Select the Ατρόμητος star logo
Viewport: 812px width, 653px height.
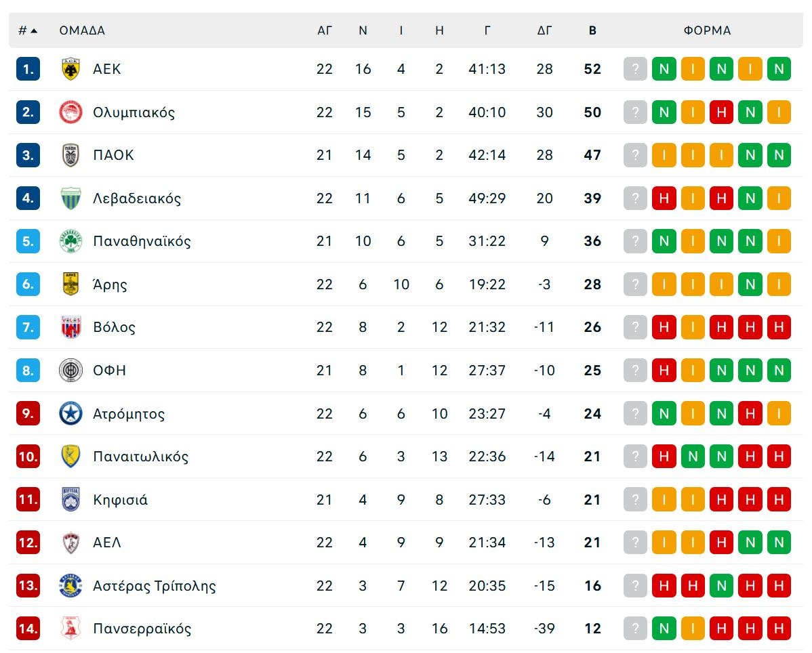point(70,413)
